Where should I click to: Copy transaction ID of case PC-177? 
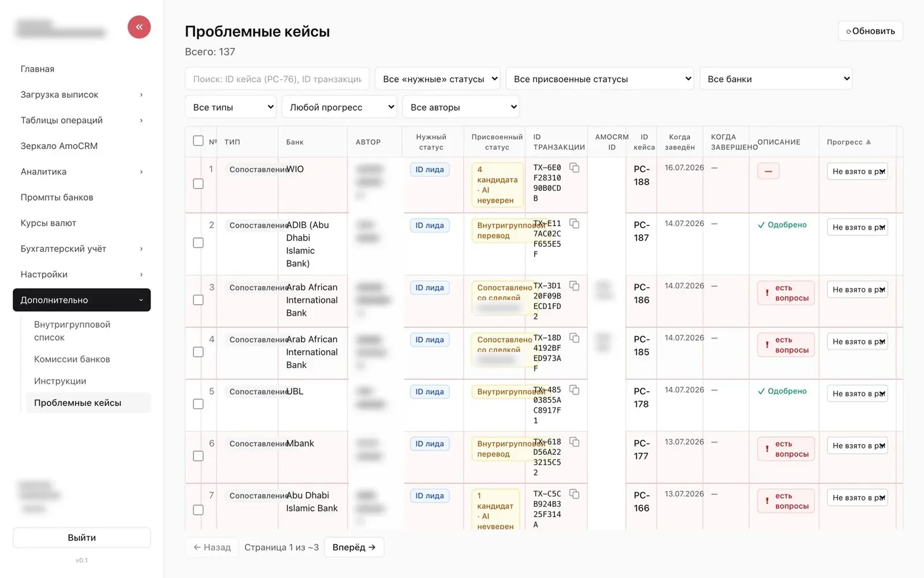click(x=575, y=442)
